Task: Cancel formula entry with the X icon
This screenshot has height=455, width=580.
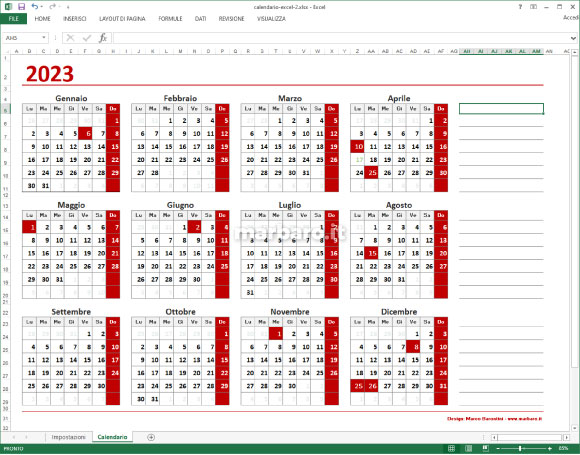Action: click(70, 38)
